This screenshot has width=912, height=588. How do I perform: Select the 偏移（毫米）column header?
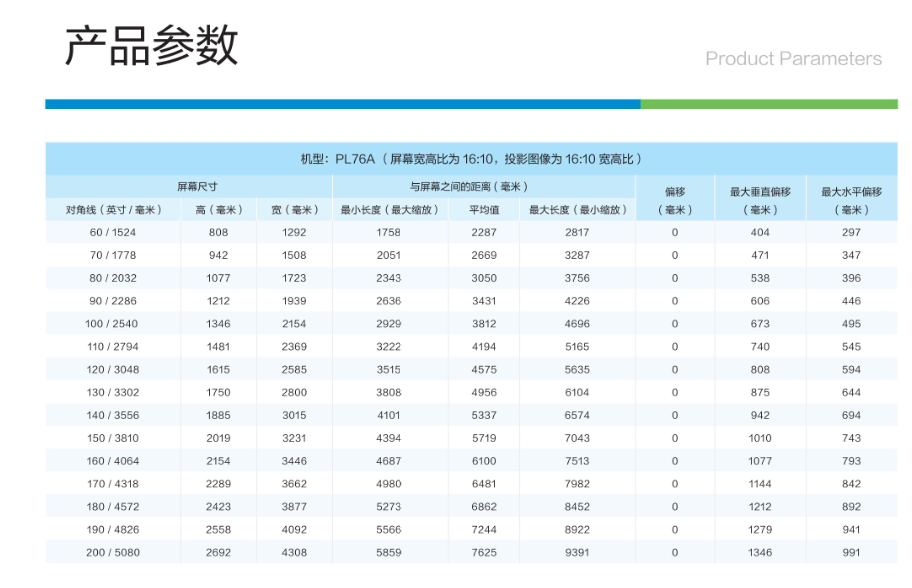[673, 202]
